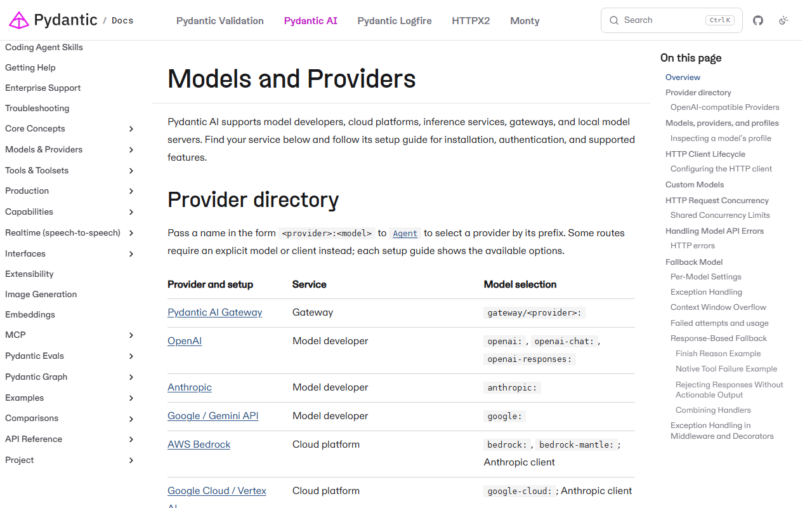Select the Pydantic AI tab

311,21
